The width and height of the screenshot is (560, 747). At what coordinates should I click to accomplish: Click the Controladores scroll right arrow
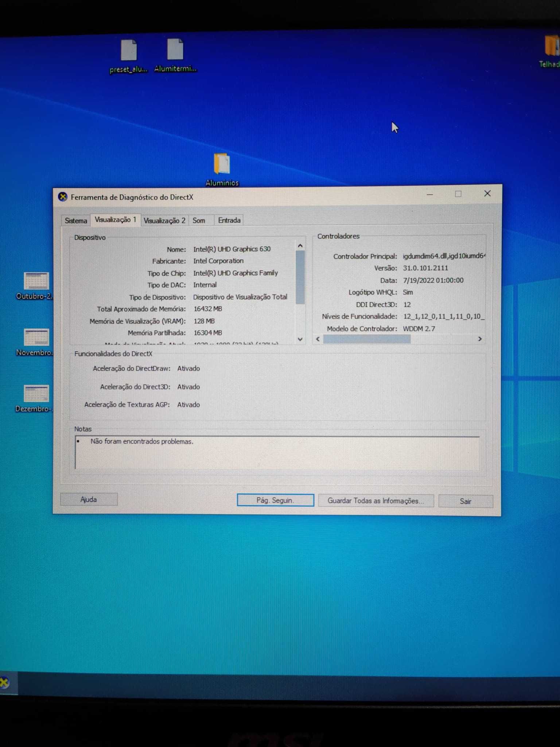pos(480,339)
